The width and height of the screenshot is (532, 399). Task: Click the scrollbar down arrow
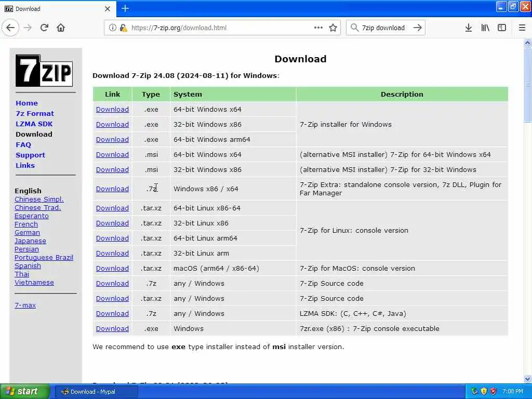click(x=527, y=379)
